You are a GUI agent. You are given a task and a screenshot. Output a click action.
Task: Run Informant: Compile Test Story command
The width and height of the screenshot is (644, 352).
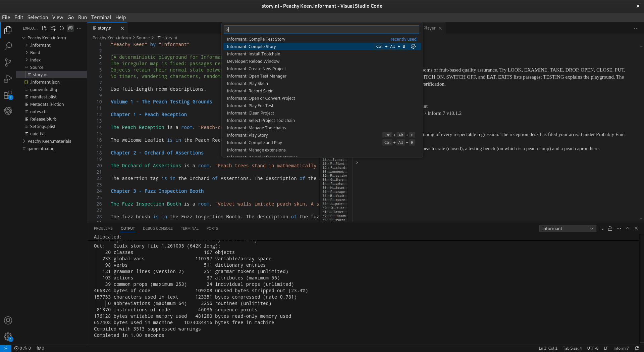coord(322,39)
